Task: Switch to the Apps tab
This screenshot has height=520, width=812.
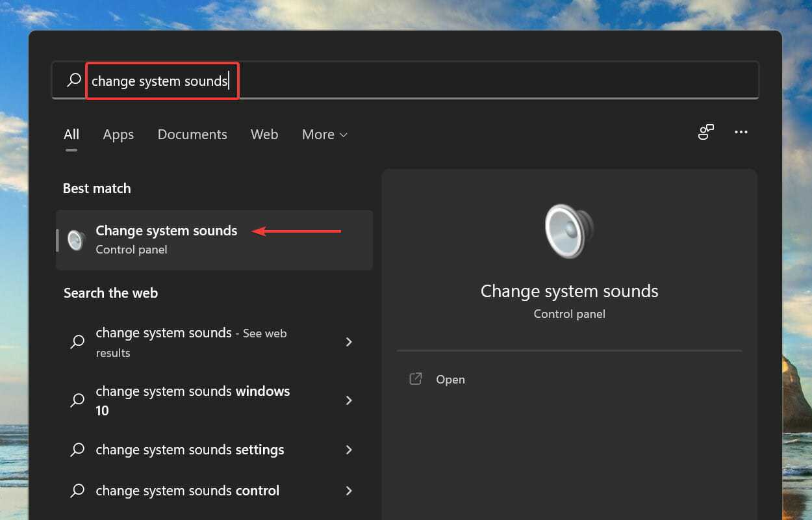Action: (x=118, y=135)
